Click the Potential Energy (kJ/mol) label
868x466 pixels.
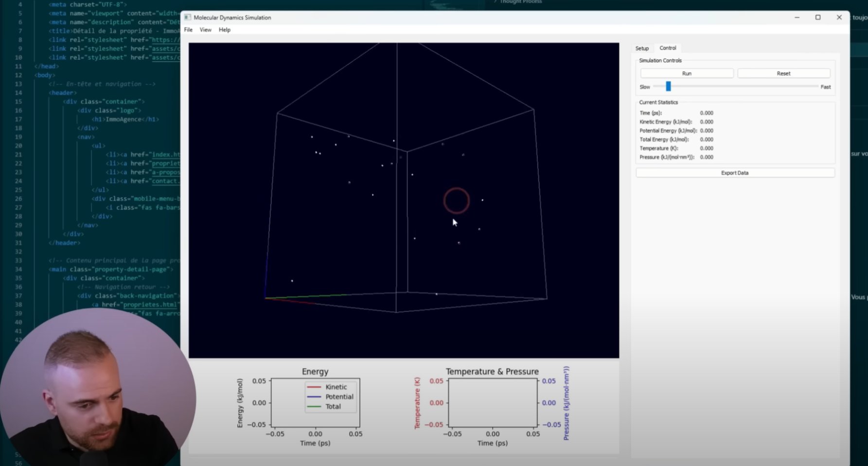pyautogui.click(x=668, y=130)
